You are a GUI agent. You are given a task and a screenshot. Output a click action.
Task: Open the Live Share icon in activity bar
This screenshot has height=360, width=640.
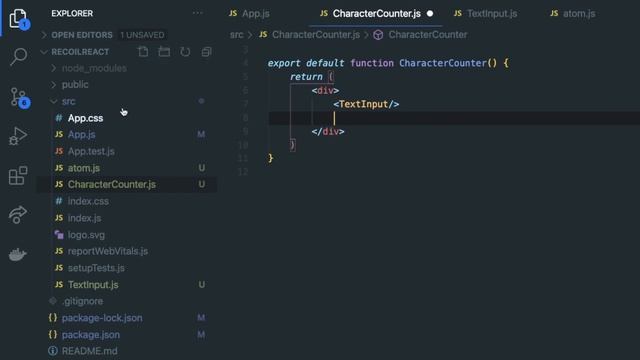(18, 215)
